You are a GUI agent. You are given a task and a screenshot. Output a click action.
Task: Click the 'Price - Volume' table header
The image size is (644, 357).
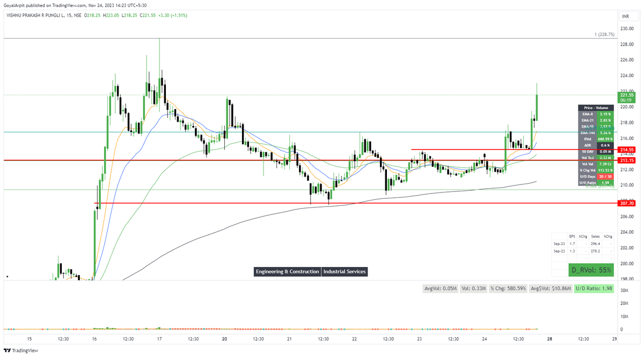(x=596, y=108)
